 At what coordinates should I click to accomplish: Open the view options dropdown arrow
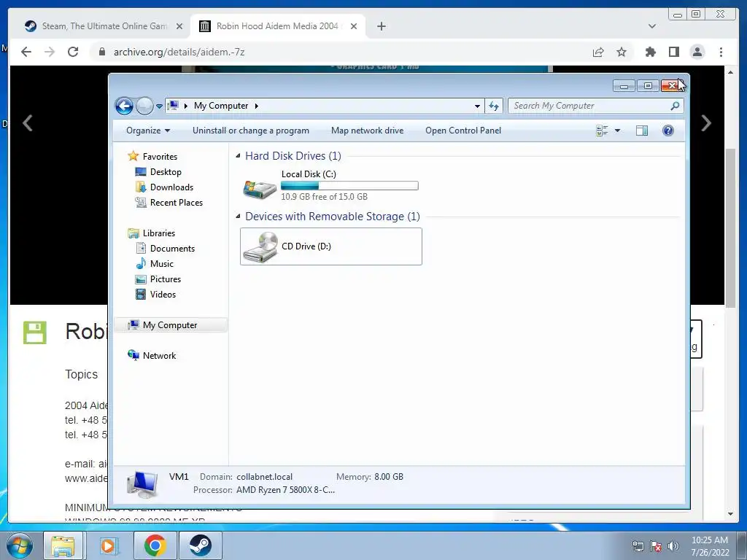point(617,131)
